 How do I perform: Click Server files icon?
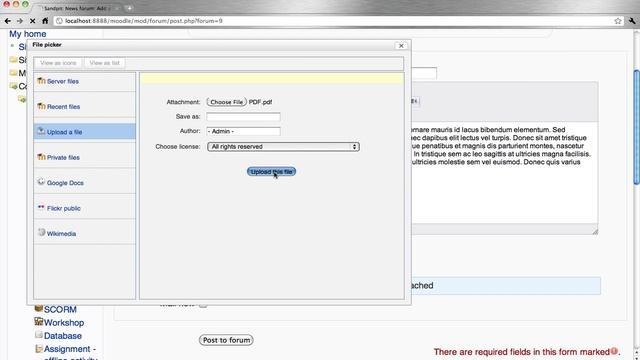click(41, 80)
